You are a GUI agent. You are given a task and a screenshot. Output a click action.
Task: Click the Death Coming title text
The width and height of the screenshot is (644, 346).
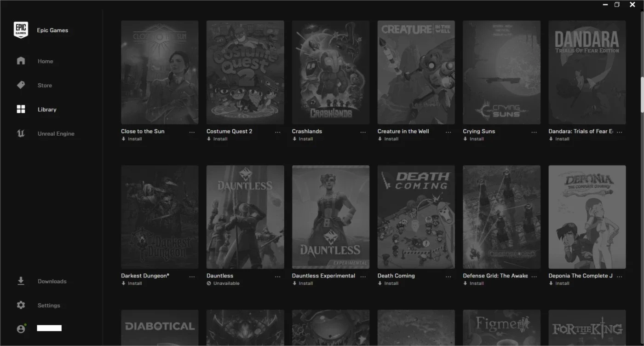pyautogui.click(x=396, y=276)
